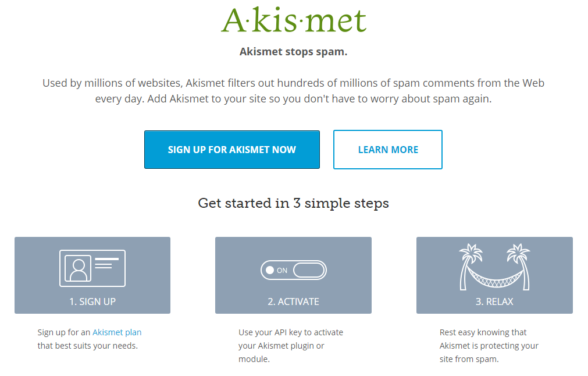This screenshot has height=376, width=588.
Task: Select the 3. RELAX label
Action: (494, 301)
